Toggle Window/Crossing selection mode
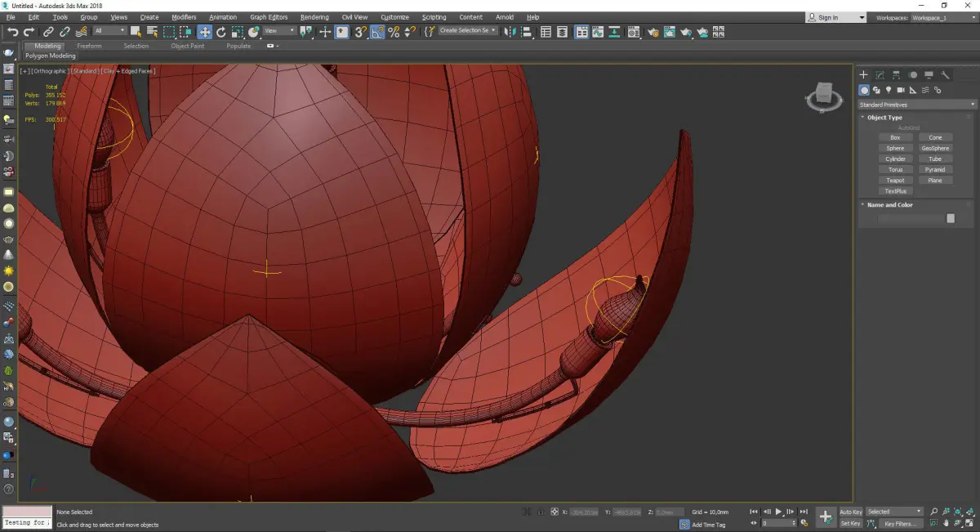The width and height of the screenshot is (980, 532). click(185, 32)
